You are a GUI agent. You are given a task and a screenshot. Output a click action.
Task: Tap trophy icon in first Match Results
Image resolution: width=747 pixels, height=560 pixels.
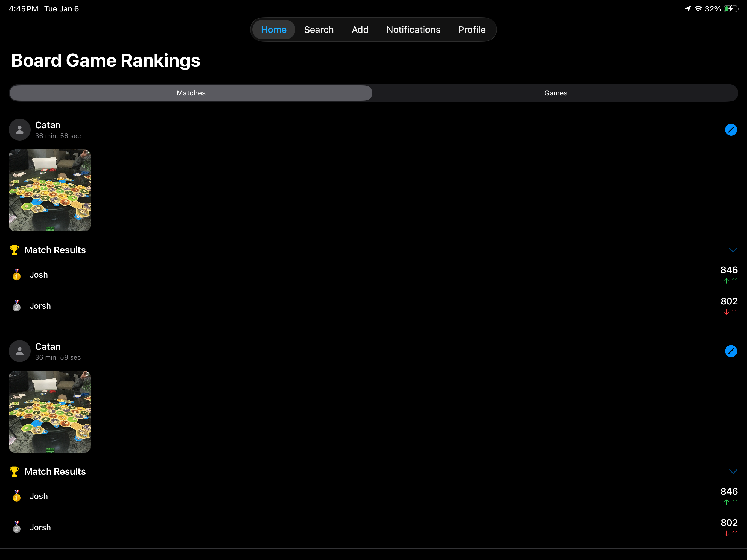[14, 250]
